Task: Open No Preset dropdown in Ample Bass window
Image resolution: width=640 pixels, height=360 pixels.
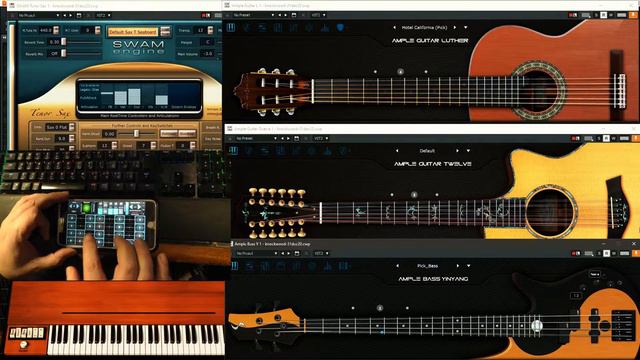Action: (x=257, y=253)
